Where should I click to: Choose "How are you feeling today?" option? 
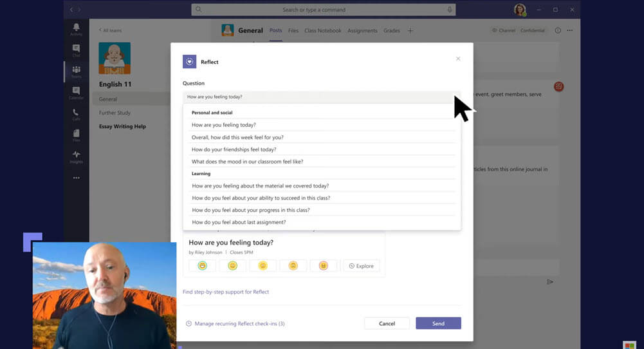tap(324, 125)
